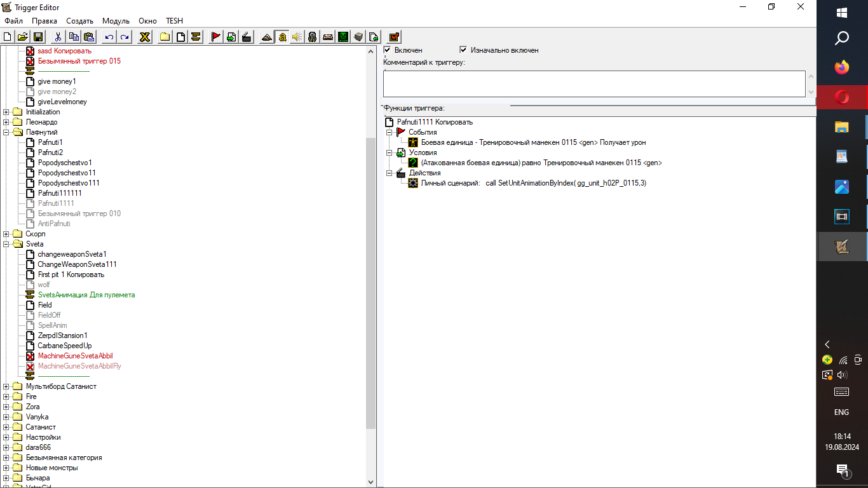Screen dimensions: 868x488
Task: Expand the Initialization category
Action: pos(6,112)
